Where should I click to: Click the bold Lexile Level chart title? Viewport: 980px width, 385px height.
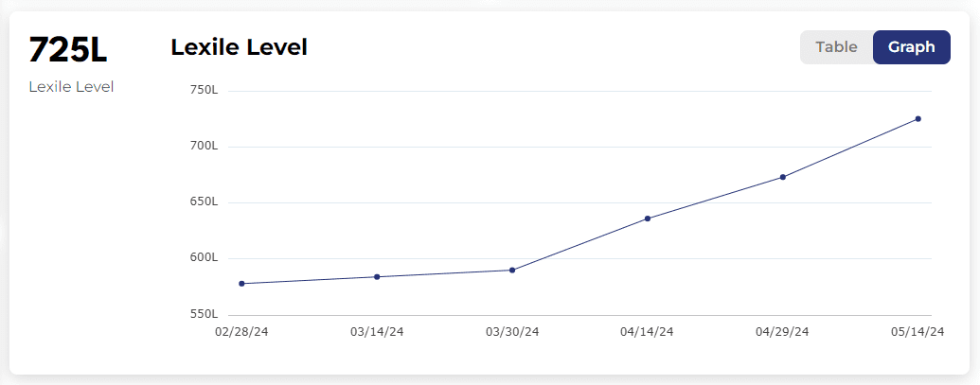tap(239, 47)
